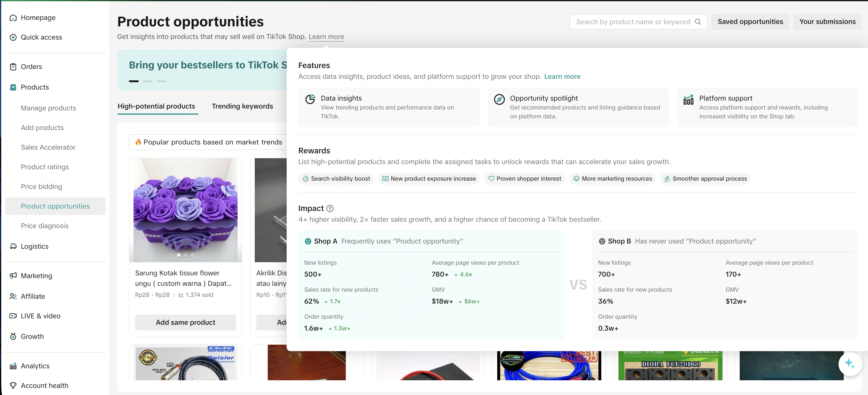
Task: Open the Marketing megaphone icon
Action: (x=13, y=275)
